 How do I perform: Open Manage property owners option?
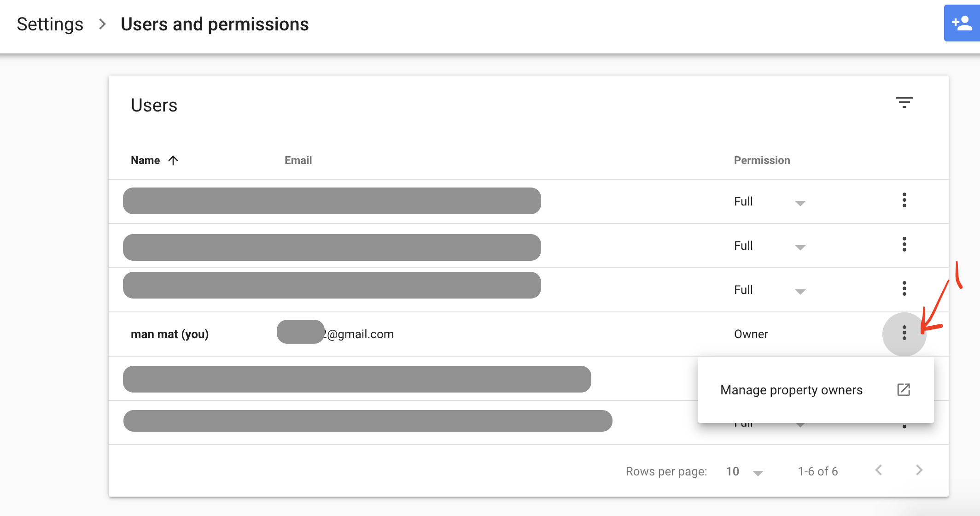(792, 390)
